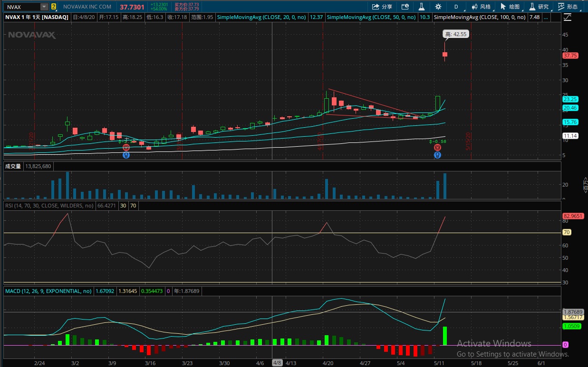Click the volume value 13,825,680

pos(38,166)
